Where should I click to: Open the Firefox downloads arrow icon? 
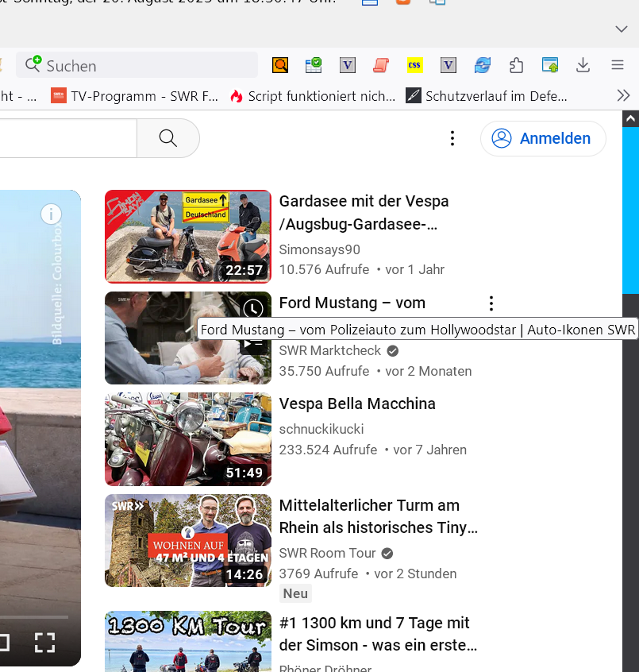click(x=583, y=65)
